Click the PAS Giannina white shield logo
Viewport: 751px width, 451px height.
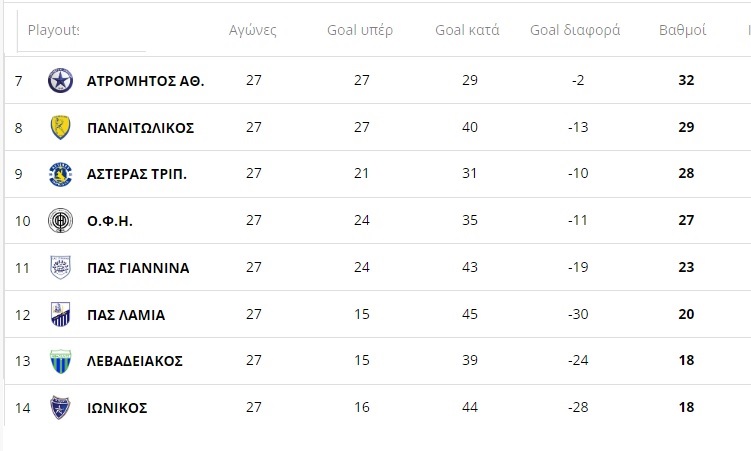pos(60,268)
